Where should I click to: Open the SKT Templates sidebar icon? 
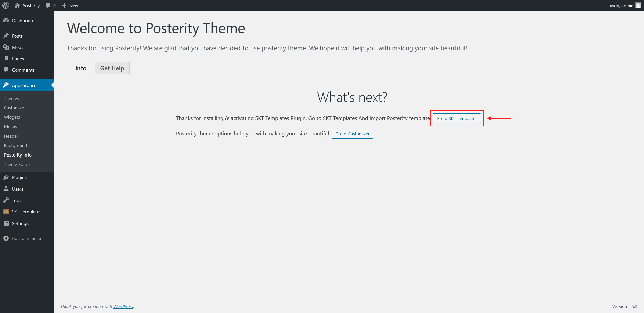tap(6, 212)
